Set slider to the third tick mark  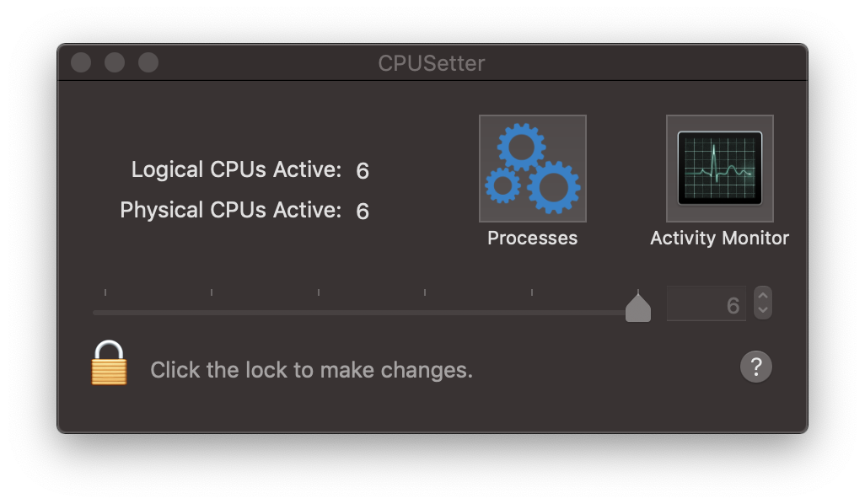click(x=319, y=312)
